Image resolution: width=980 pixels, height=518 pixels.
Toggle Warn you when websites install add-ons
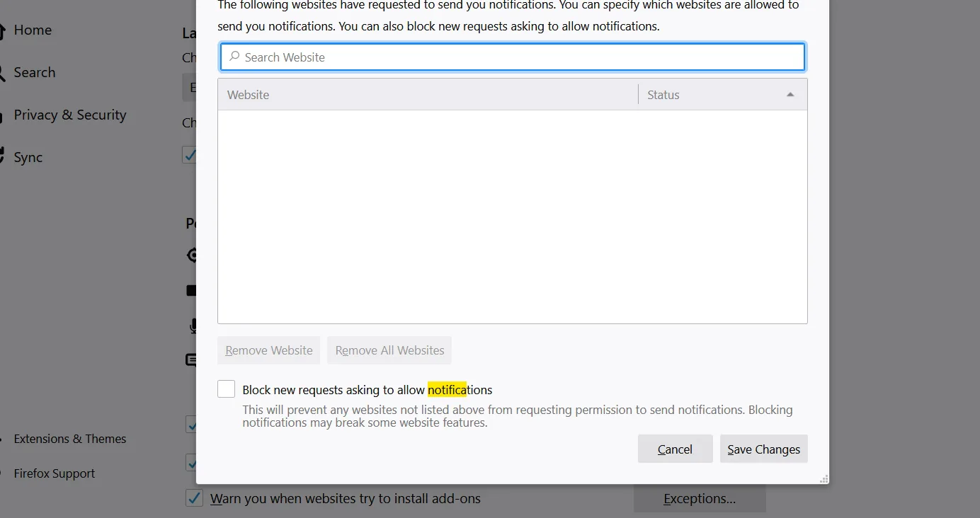pos(194,497)
